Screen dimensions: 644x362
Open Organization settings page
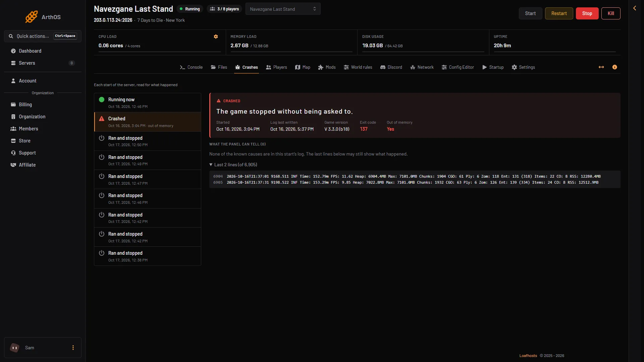43,117
